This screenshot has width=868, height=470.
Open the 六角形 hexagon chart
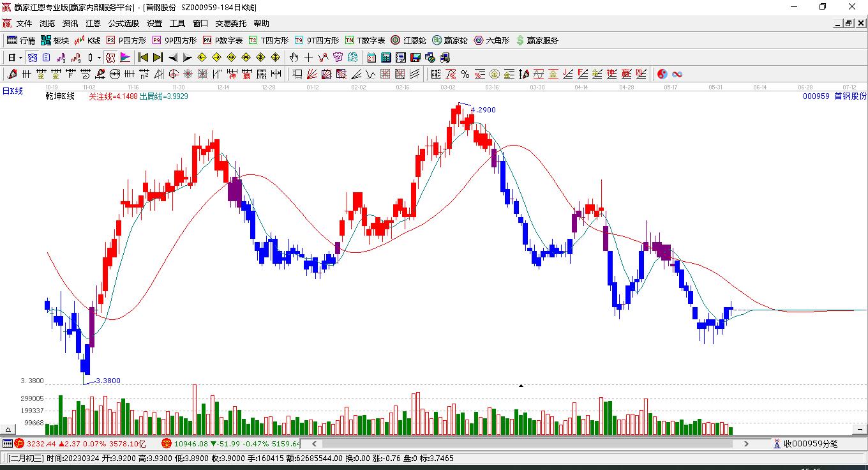491,40
